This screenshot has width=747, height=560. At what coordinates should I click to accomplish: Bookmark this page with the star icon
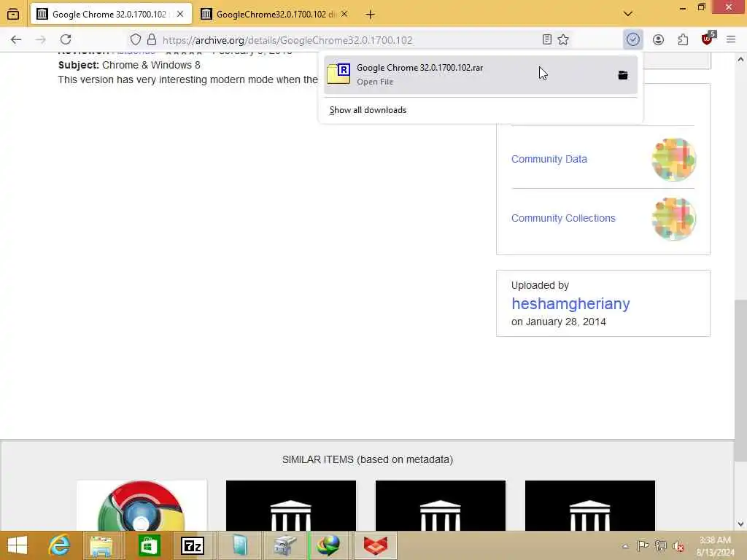click(x=563, y=39)
